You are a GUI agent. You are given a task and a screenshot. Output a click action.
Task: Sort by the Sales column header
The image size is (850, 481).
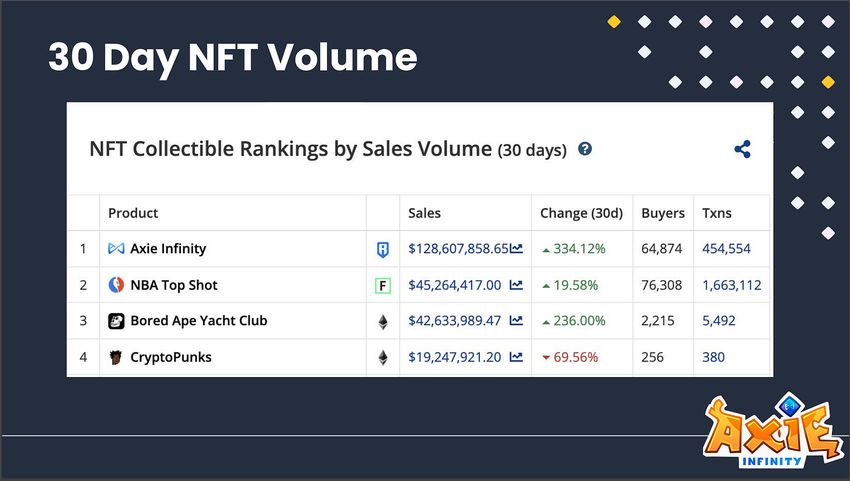coord(425,213)
